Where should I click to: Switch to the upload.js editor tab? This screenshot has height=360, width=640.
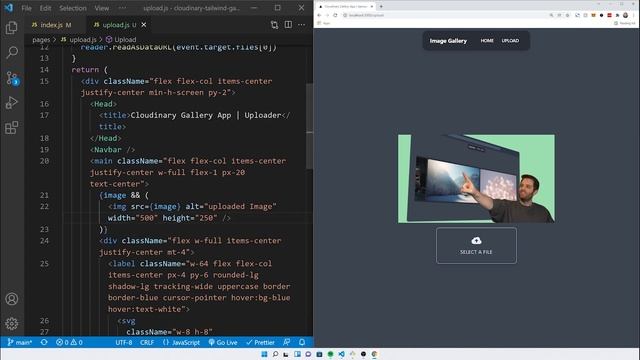[119, 25]
